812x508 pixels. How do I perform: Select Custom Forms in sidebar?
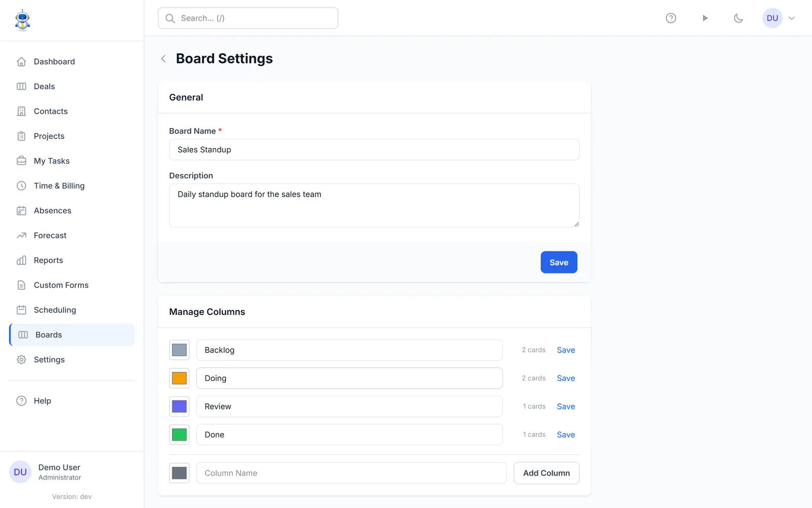72,285
